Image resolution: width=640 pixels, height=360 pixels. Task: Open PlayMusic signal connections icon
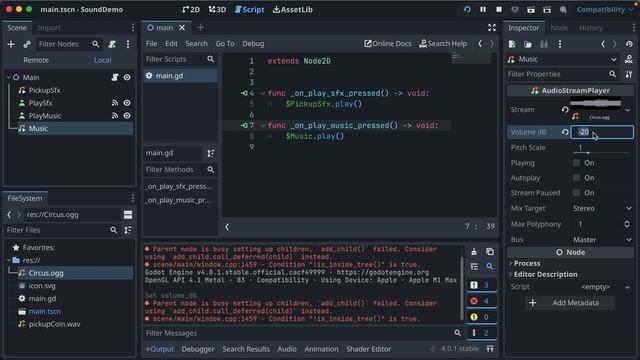pyautogui.click(x=115, y=116)
